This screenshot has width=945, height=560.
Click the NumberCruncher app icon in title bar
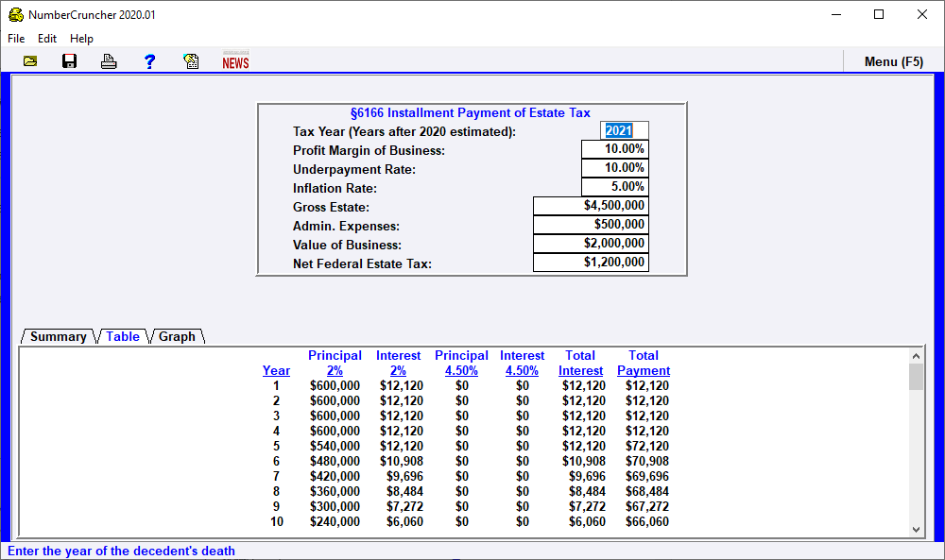click(x=16, y=14)
